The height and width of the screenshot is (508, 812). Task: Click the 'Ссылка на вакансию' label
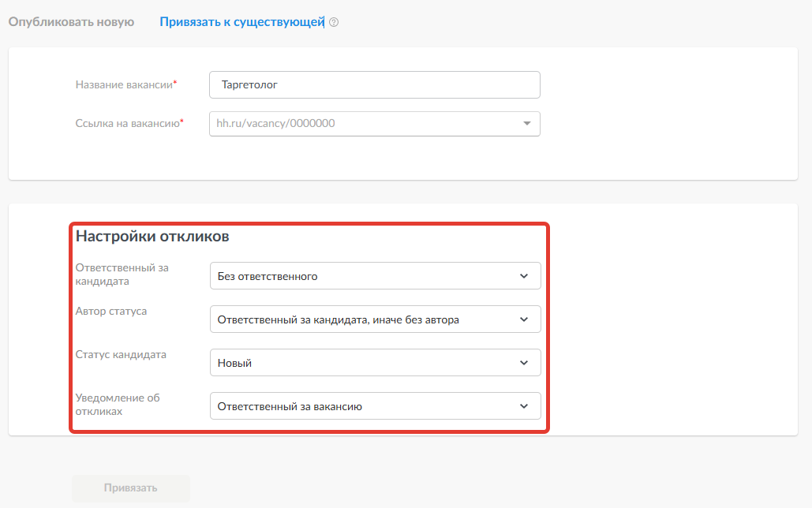[128, 124]
